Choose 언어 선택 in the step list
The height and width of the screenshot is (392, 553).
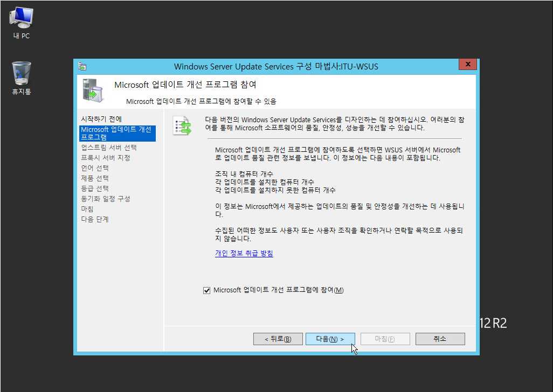click(x=94, y=168)
